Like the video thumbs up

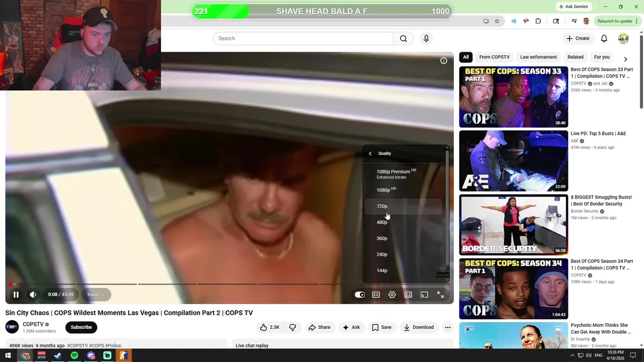(x=270, y=327)
